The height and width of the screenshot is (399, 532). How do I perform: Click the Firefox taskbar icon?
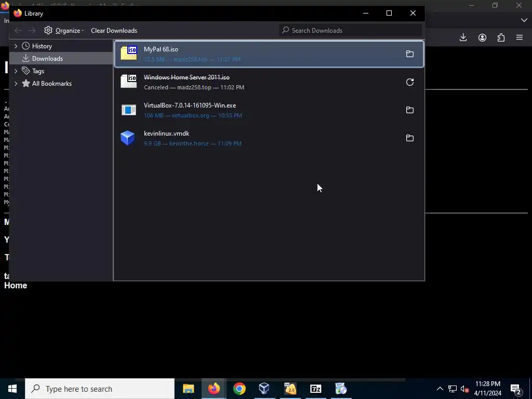coord(214,389)
